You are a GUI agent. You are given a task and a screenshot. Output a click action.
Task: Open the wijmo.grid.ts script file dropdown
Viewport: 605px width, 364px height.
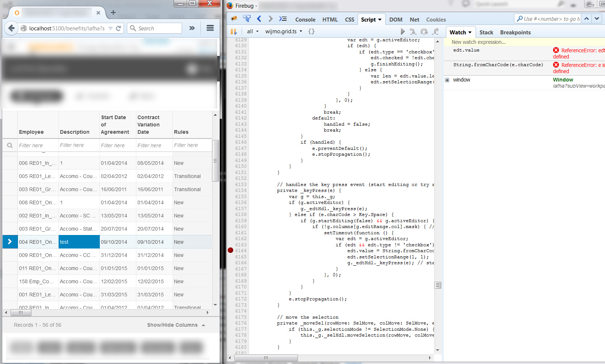tap(284, 31)
